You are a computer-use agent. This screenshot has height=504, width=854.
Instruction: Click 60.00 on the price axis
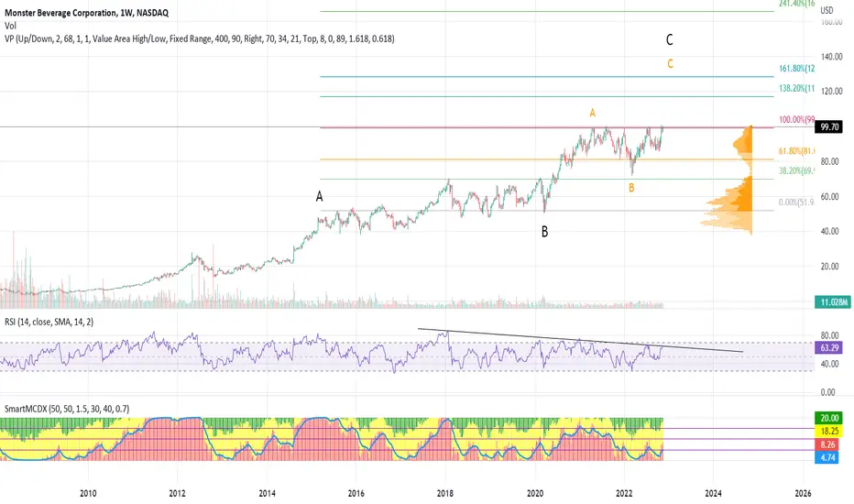tap(830, 197)
